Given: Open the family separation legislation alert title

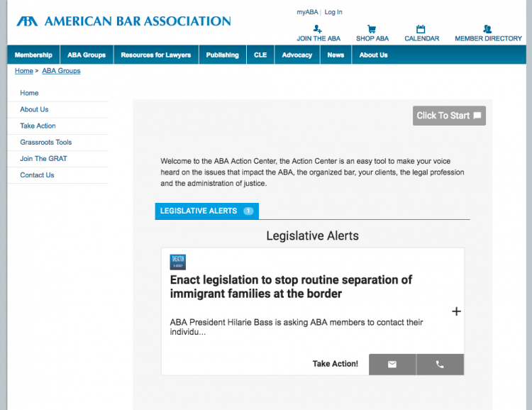Looking at the screenshot, I should tap(291, 287).
